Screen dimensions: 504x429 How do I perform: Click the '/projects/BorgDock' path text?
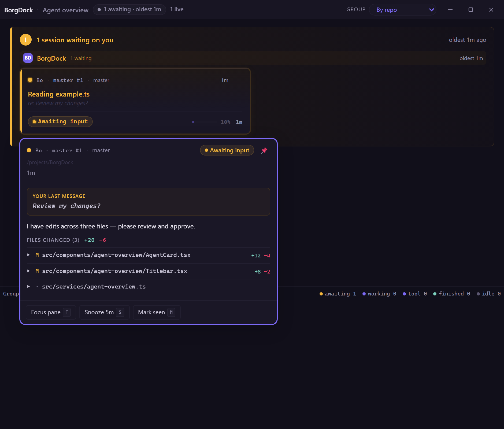click(x=50, y=162)
